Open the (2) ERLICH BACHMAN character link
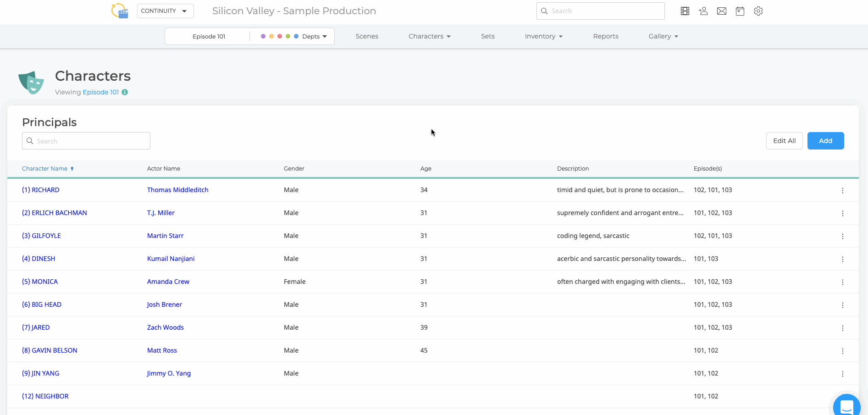 point(55,213)
